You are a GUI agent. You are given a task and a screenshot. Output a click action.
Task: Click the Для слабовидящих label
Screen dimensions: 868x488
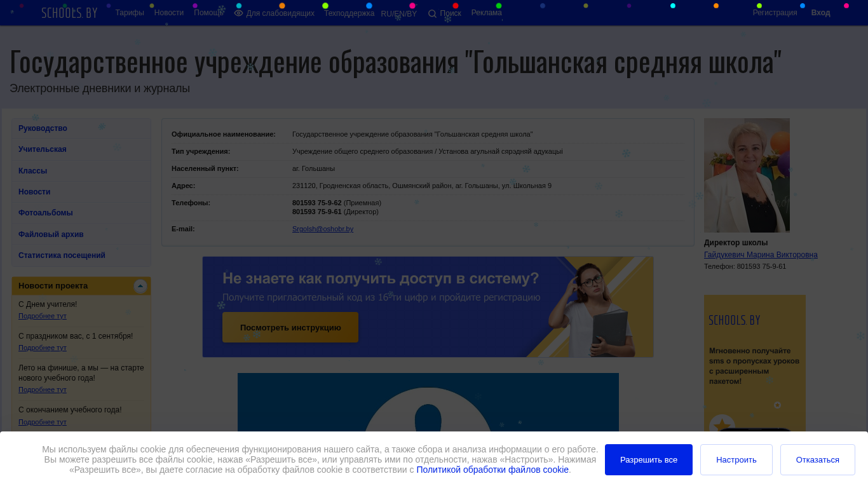pyautogui.click(x=280, y=13)
